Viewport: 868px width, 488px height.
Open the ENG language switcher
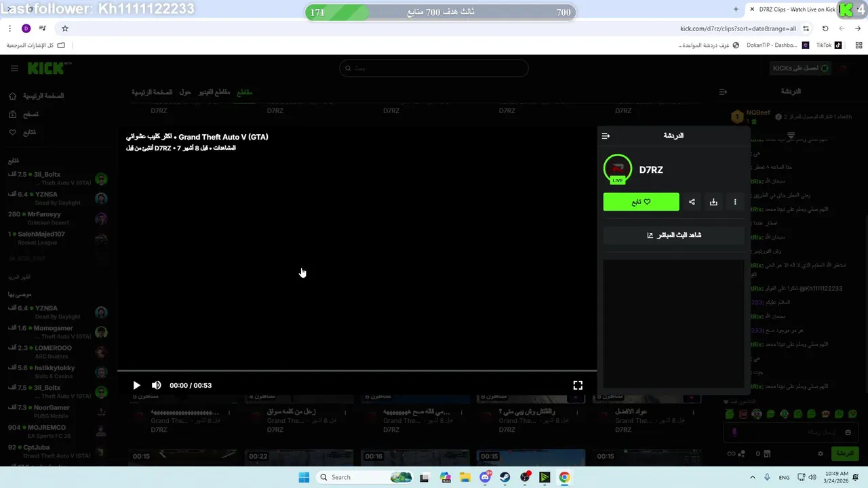click(x=785, y=477)
